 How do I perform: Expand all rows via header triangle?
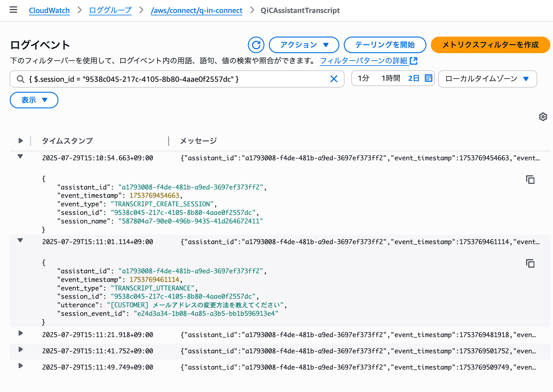pos(20,141)
